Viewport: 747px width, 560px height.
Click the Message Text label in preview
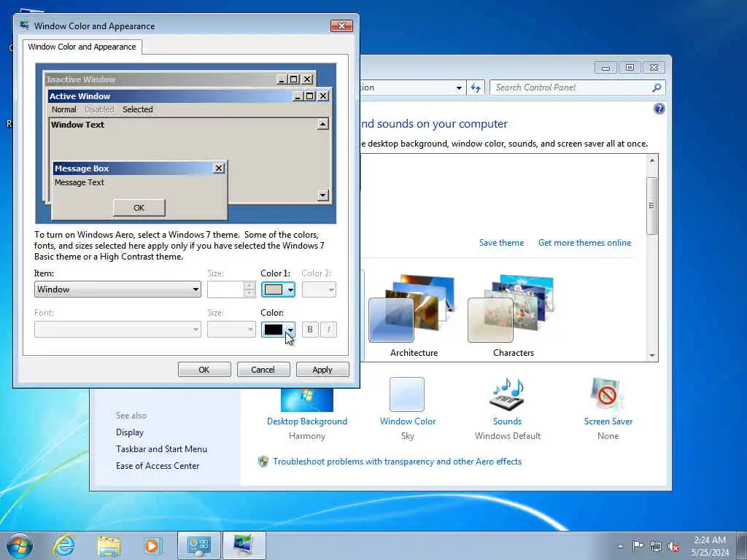(x=79, y=182)
